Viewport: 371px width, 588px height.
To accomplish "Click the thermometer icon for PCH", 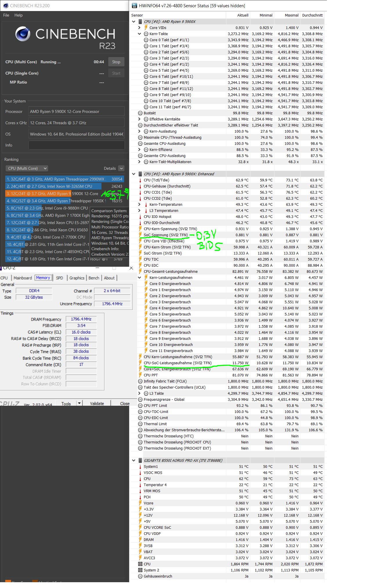I will [x=140, y=497].
